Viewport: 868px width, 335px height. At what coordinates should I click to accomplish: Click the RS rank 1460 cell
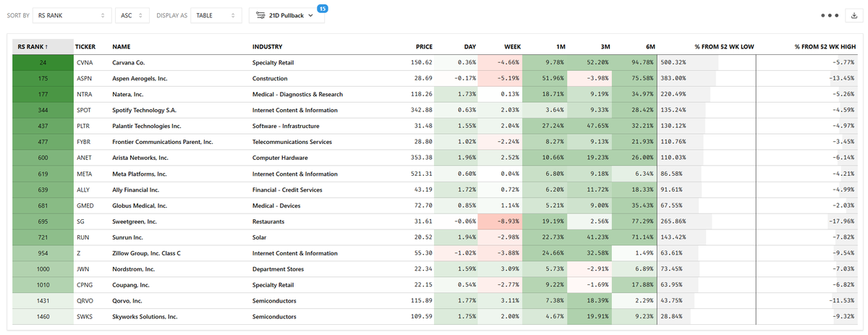click(x=43, y=317)
